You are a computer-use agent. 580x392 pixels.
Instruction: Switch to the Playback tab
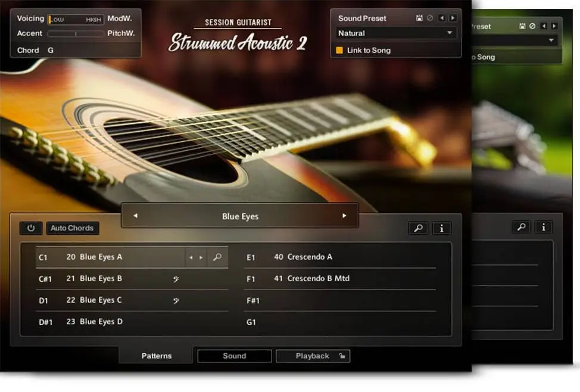(313, 356)
